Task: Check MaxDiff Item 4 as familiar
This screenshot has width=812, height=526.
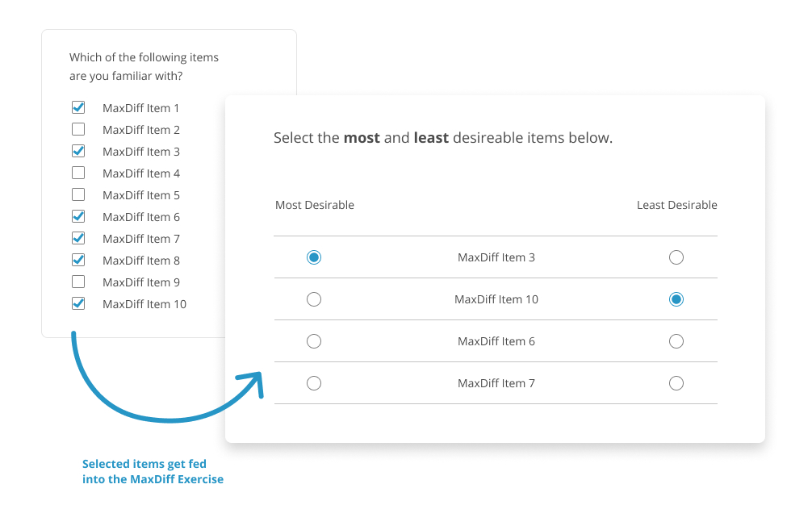Action: click(78, 173)
